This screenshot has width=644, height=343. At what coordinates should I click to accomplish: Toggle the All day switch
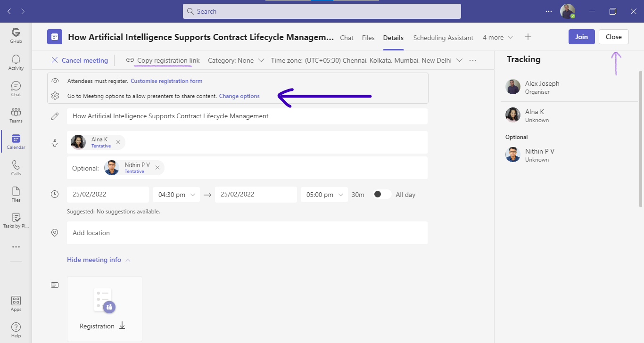[x=381, y=194]
